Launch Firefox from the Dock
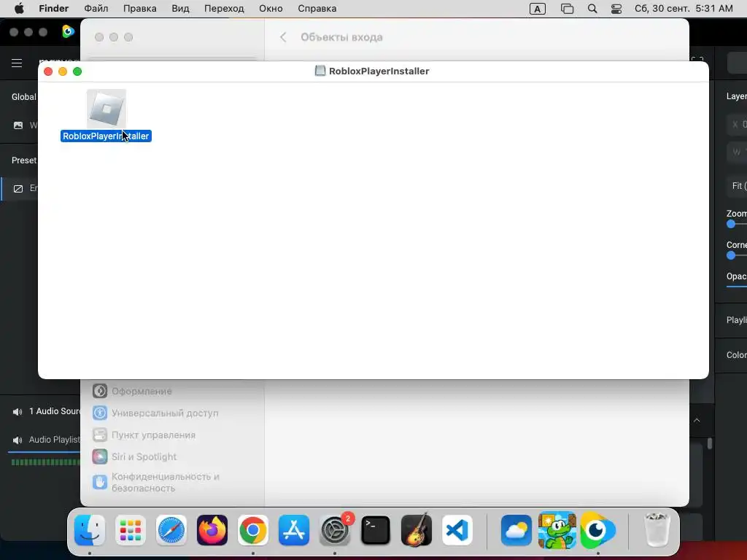This screenshot has height=560, width=747. (212, 530)
